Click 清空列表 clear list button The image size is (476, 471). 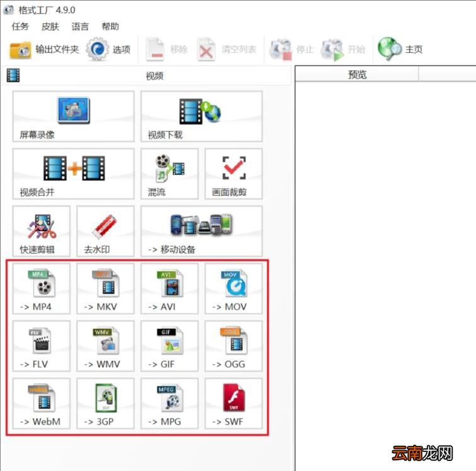[227, 49]
